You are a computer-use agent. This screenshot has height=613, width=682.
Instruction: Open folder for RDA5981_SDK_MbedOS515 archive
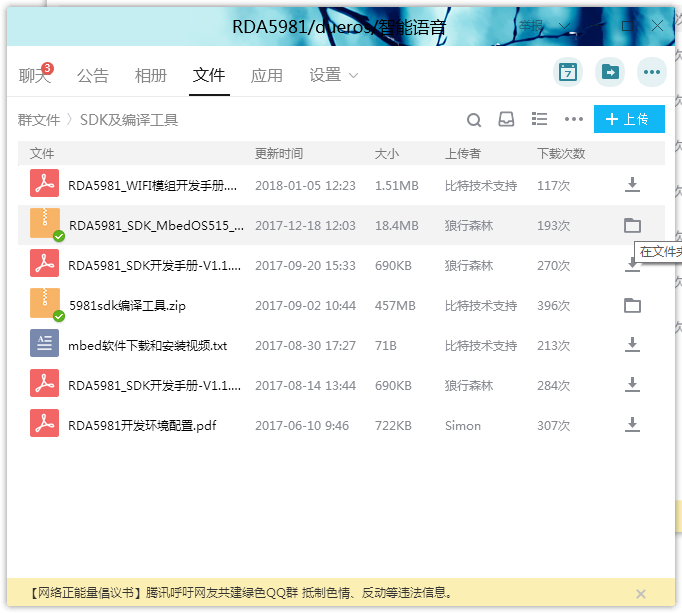632,225
